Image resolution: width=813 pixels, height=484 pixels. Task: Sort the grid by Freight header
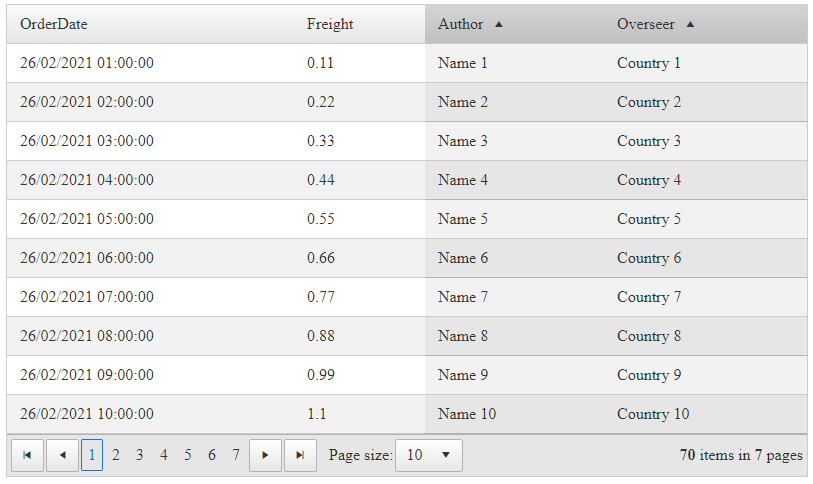[330, 24]
